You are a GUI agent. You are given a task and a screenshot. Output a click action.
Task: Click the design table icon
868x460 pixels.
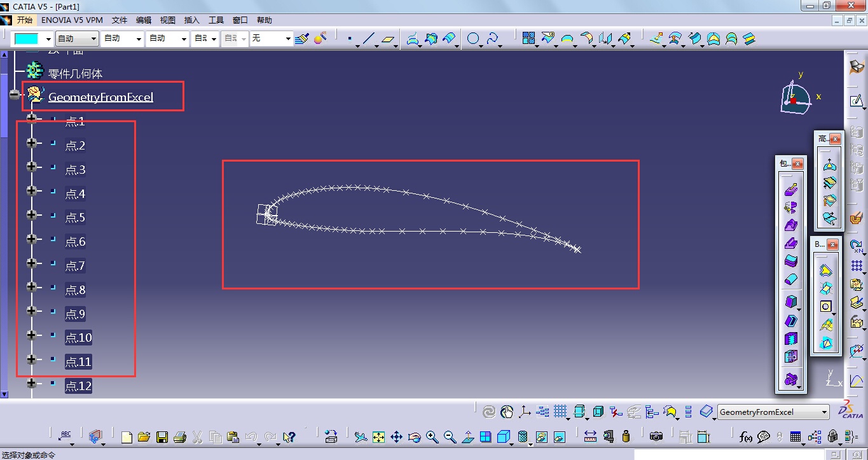796,437
